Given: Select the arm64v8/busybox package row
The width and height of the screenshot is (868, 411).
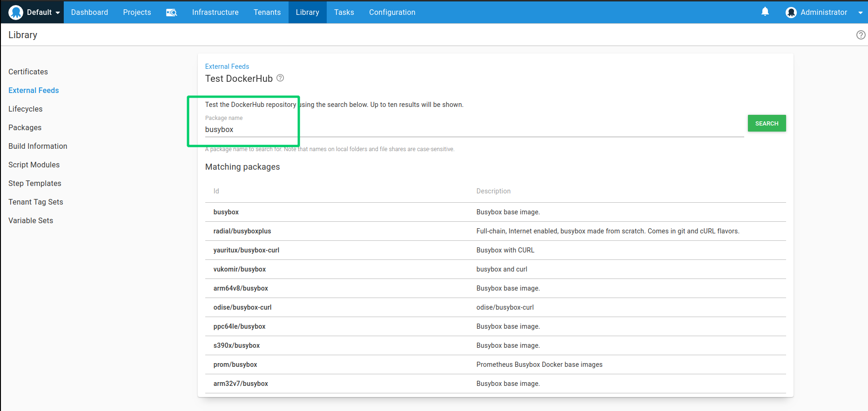Looking at the screenshot, I should click(x=495, y=288).
